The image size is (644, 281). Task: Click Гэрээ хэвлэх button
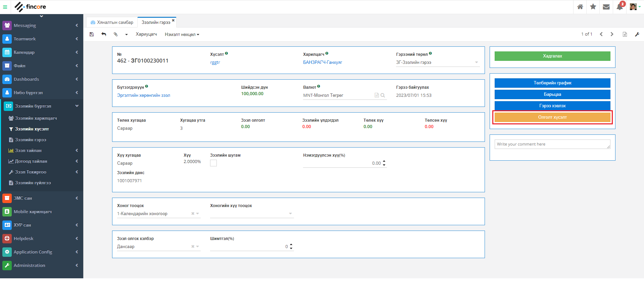552,106
